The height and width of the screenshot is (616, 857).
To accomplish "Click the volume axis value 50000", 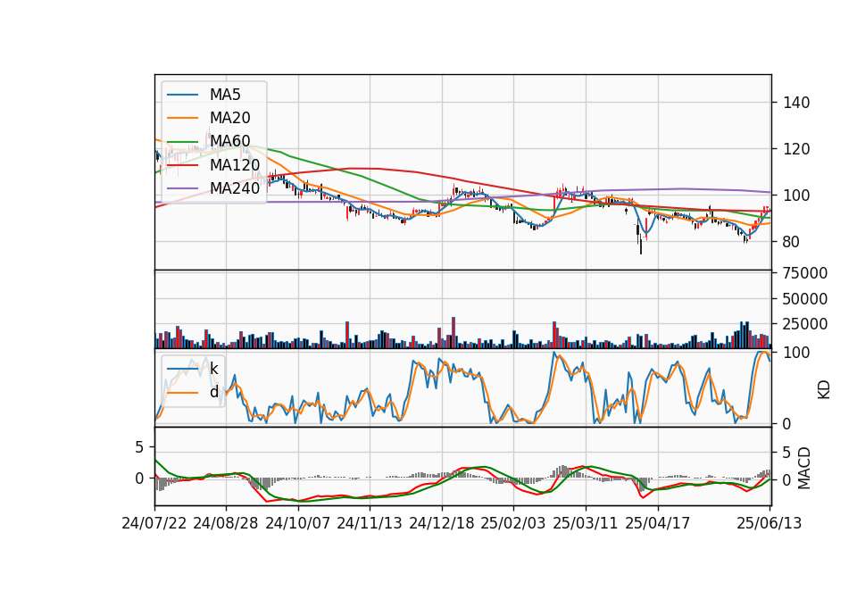I will coord(804,299).
